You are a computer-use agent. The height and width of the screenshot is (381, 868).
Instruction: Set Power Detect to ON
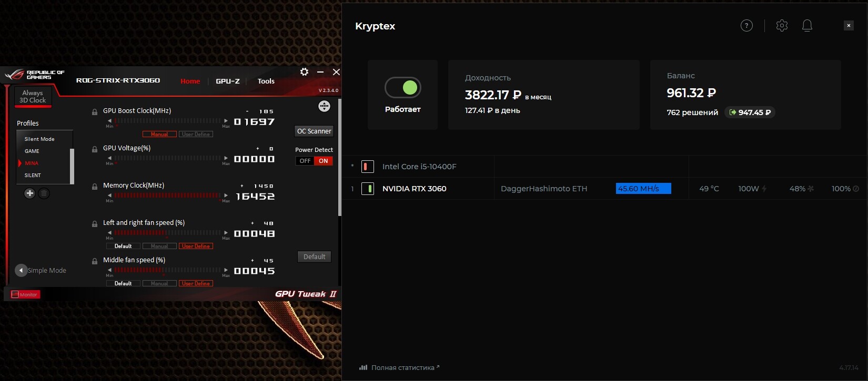click(324, 161)
